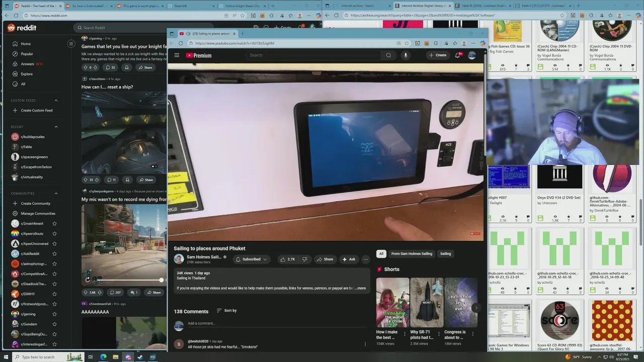Screen dimensions: 644x362
Task: Open File Explorer from taskbar
Action: click(x=116, y=357)
